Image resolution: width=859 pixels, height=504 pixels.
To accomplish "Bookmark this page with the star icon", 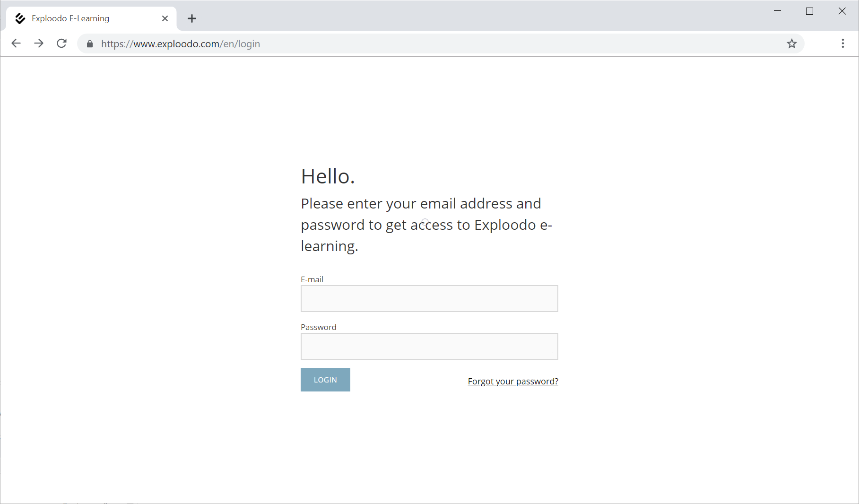I will (792, 44).
